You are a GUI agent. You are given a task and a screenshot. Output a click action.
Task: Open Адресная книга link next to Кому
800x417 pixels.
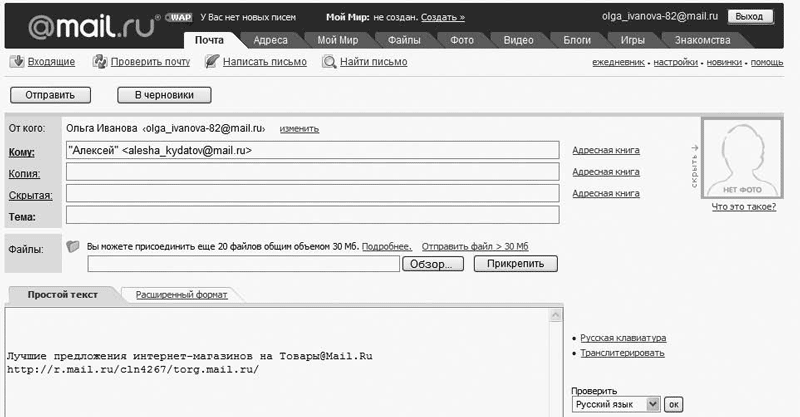click(606, 151)
